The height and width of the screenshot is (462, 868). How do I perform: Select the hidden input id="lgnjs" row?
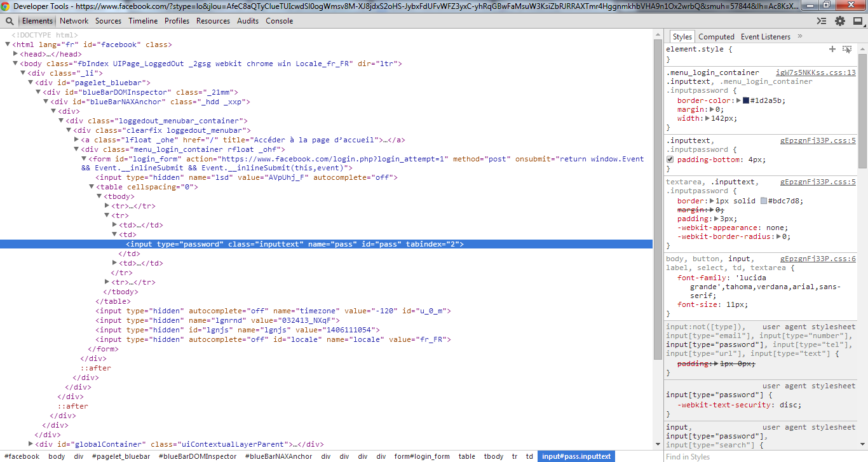238,330
